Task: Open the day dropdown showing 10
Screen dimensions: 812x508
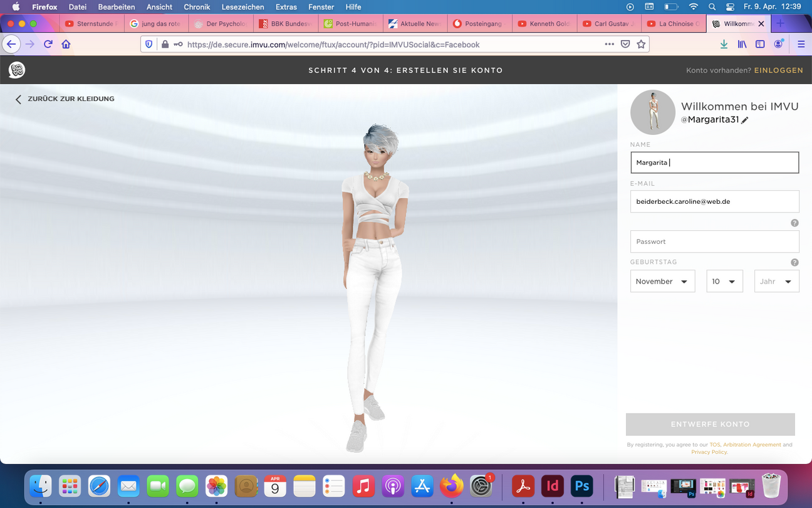Action: pos(724,282)
